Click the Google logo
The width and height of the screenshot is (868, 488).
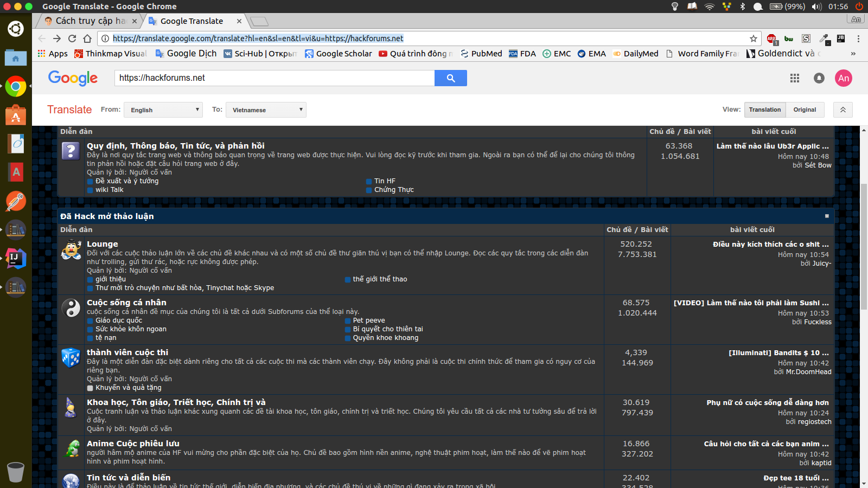(73, 78)
